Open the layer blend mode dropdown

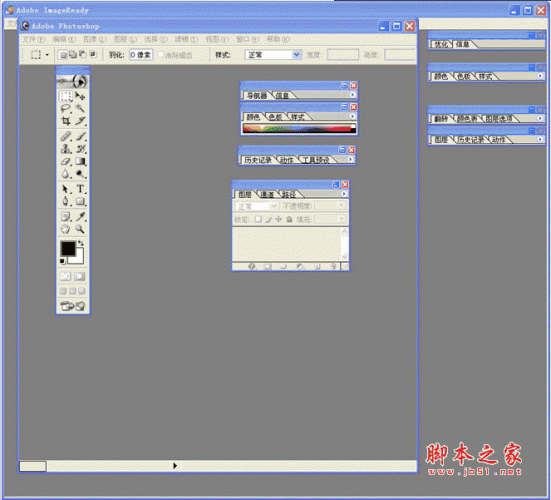pyautogui.click(x=256, y=206)
